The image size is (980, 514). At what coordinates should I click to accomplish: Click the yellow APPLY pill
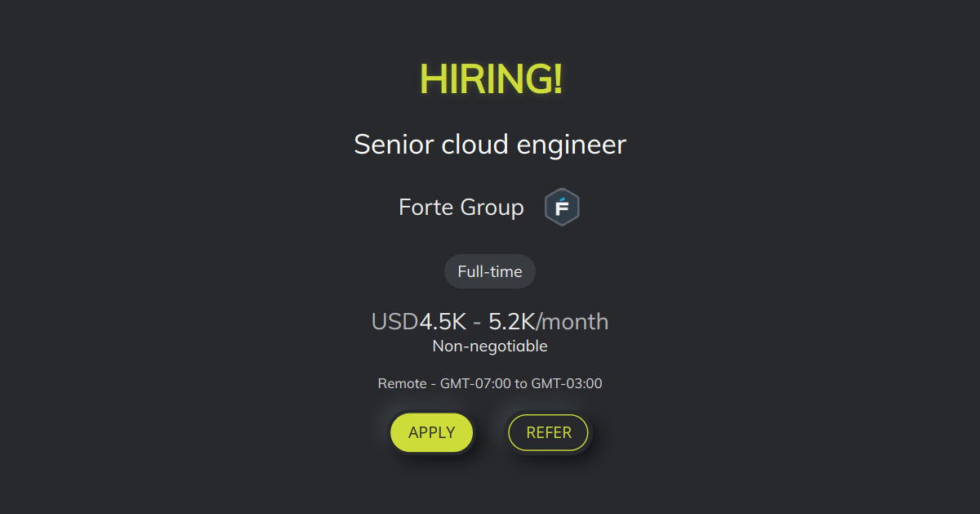(431, 432)
